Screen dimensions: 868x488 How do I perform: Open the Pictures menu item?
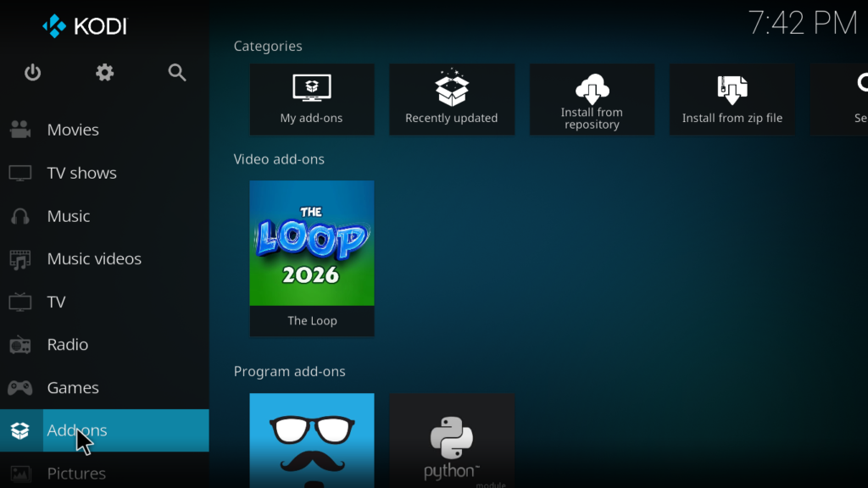(76, 473)
